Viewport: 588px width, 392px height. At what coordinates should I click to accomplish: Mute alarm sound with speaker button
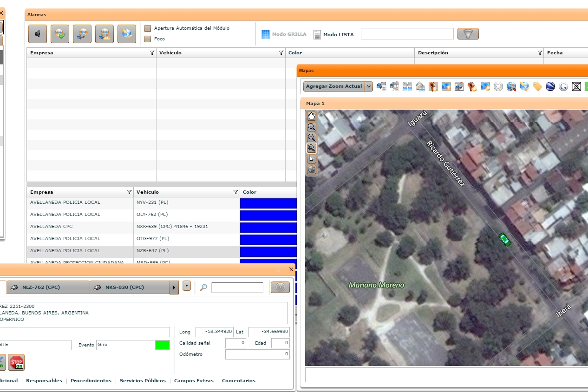click(38, 34)
